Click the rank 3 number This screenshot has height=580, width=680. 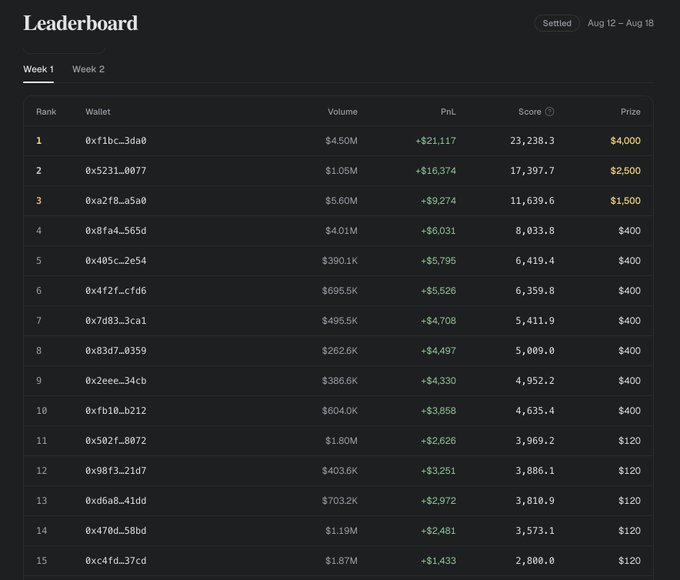39,200
